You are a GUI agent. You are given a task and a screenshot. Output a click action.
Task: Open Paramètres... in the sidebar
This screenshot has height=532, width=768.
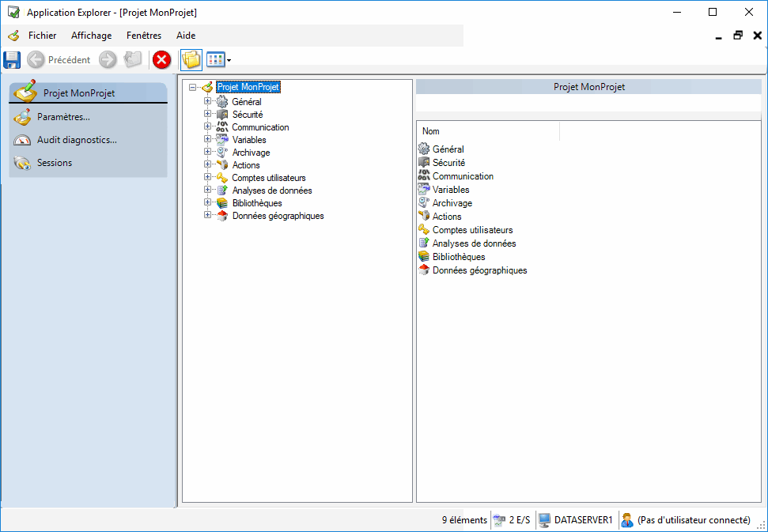click(x=63, y=117)
